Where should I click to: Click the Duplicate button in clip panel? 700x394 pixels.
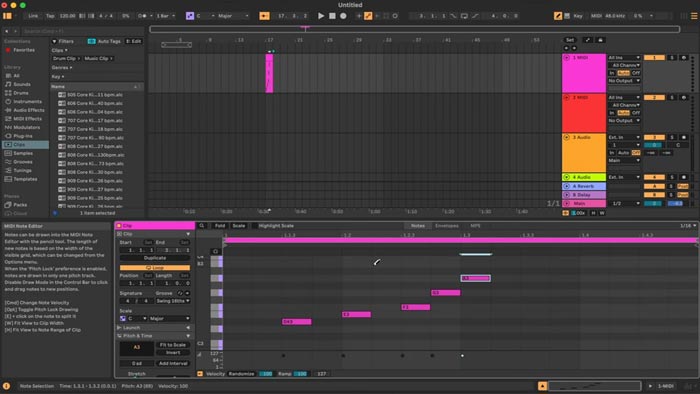154,258
